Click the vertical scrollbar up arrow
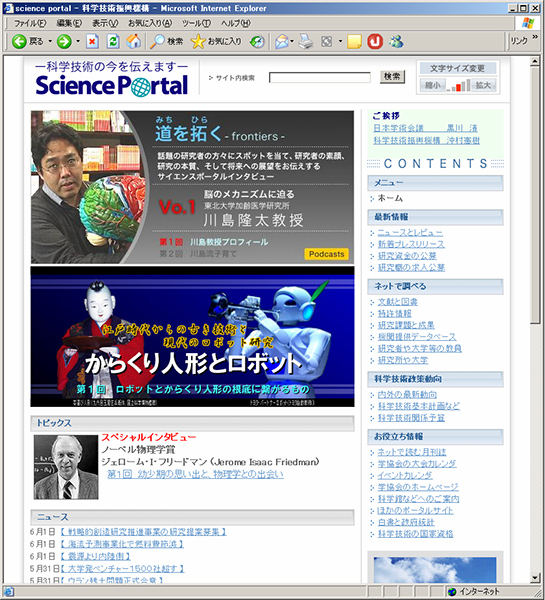Screen dimensions: 545x600 [x=535, y=62]
